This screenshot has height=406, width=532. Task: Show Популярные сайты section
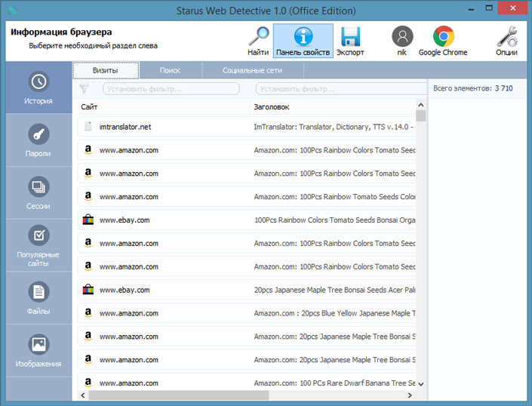[x=38, y=245]
